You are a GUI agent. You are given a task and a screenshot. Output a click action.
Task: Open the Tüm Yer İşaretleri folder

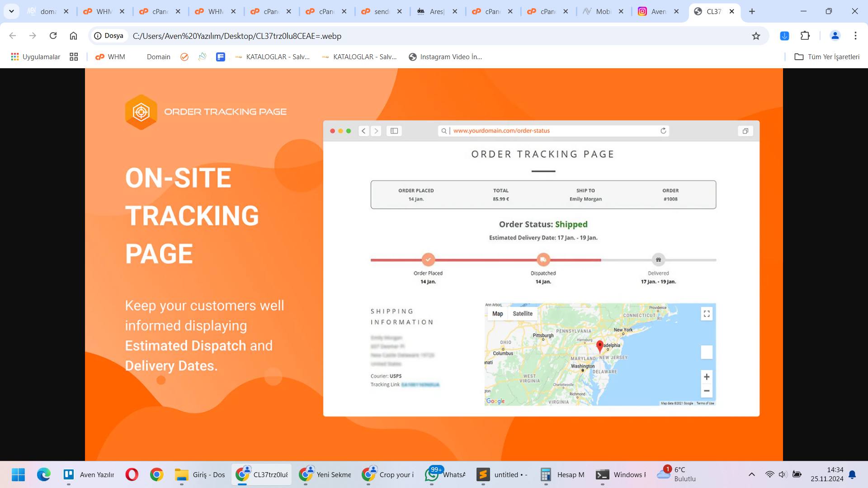point(827,56)
